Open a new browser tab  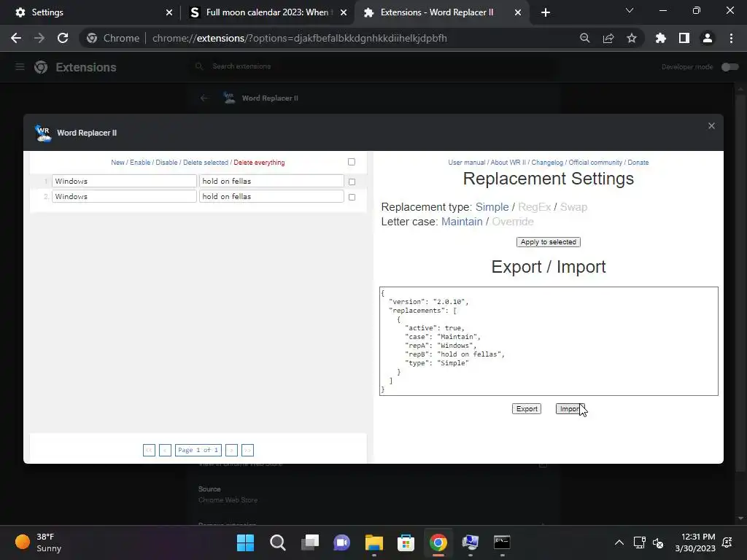(x=546, y=12)
